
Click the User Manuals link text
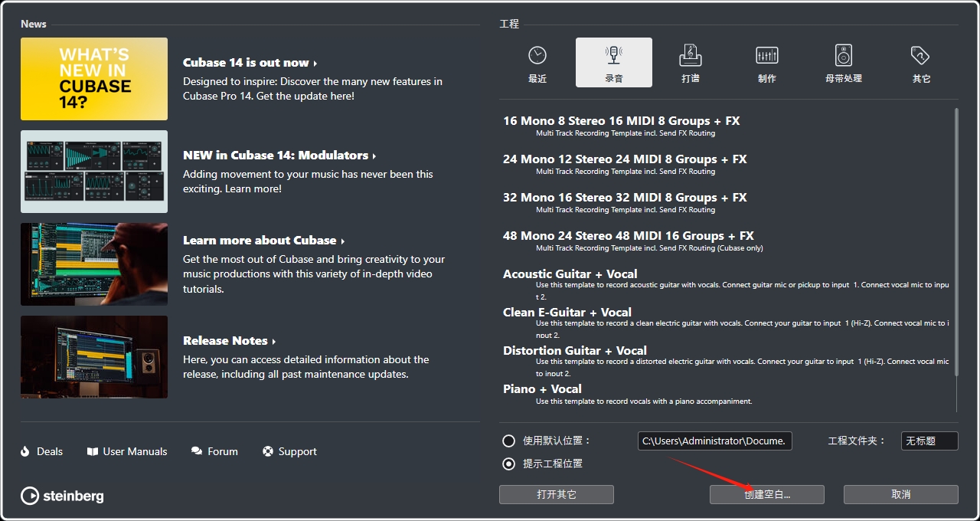(136, 451)
